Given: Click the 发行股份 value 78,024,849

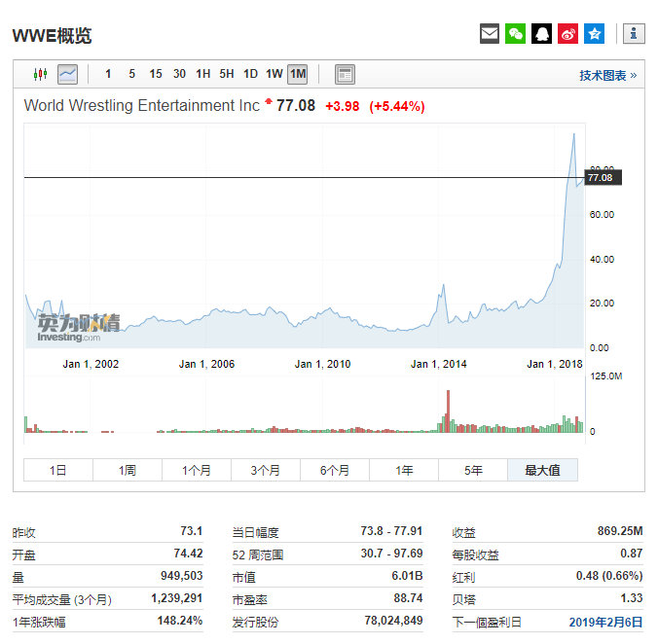Looking at the screenshot, I should 393,620.
